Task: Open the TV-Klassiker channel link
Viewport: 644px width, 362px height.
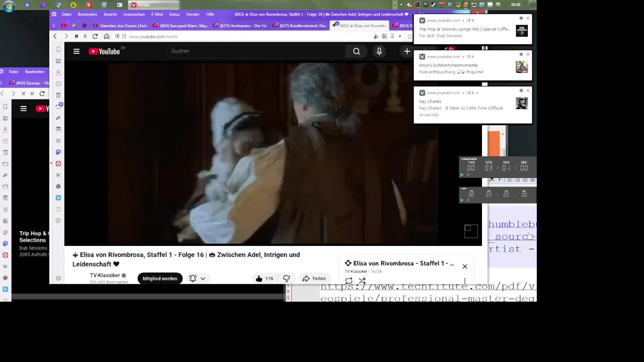Action: click(x=105, y=275)
